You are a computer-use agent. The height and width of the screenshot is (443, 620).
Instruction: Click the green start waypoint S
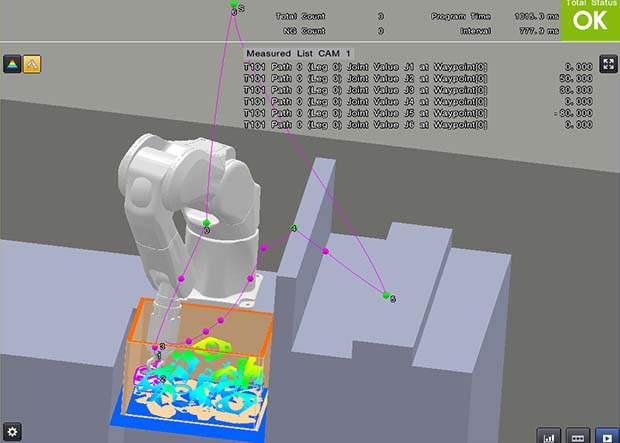coord(234,4)
